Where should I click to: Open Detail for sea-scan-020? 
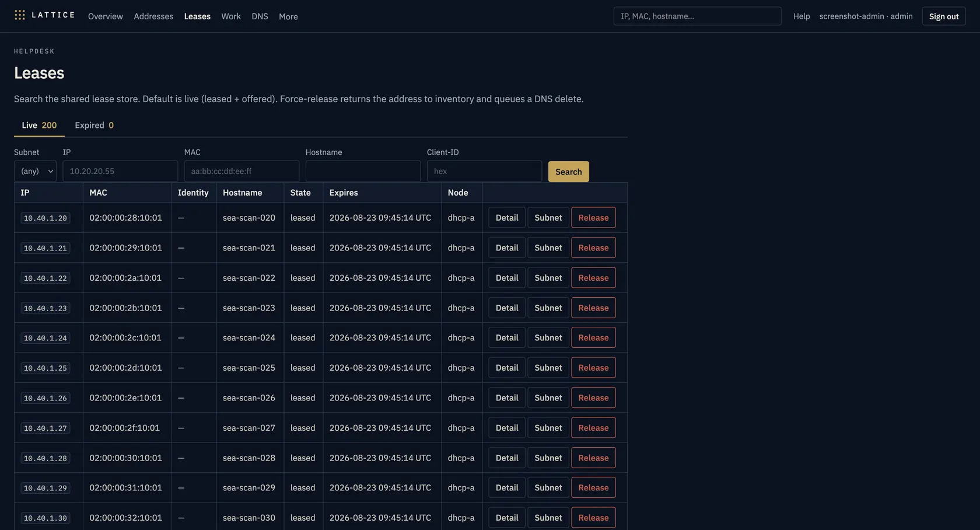(507, 218)
